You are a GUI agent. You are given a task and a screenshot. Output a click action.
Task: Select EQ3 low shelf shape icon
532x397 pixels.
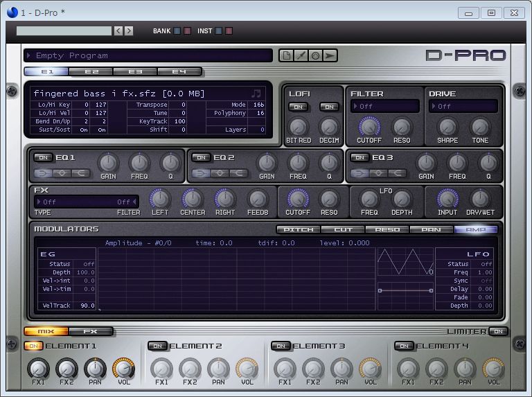pos(360,173)
